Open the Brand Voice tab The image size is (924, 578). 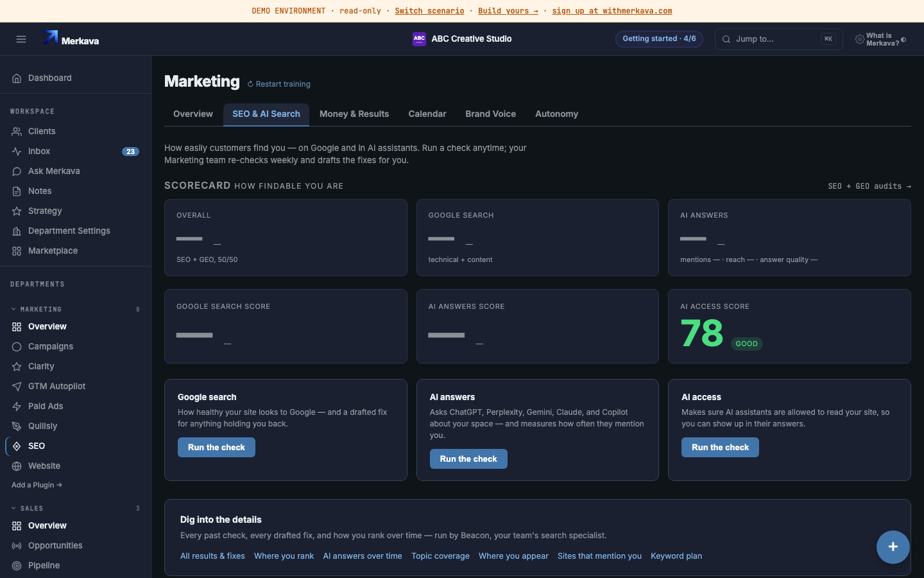491,114
